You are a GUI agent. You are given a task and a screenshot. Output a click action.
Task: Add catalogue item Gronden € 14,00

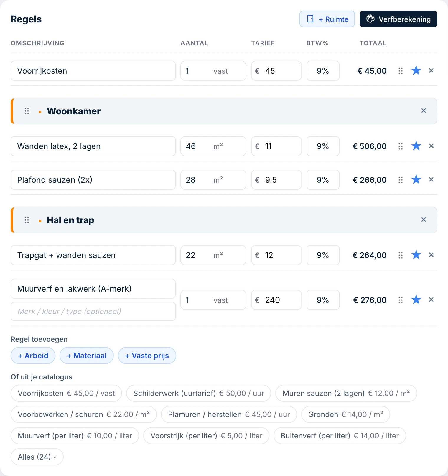point(346,414)
